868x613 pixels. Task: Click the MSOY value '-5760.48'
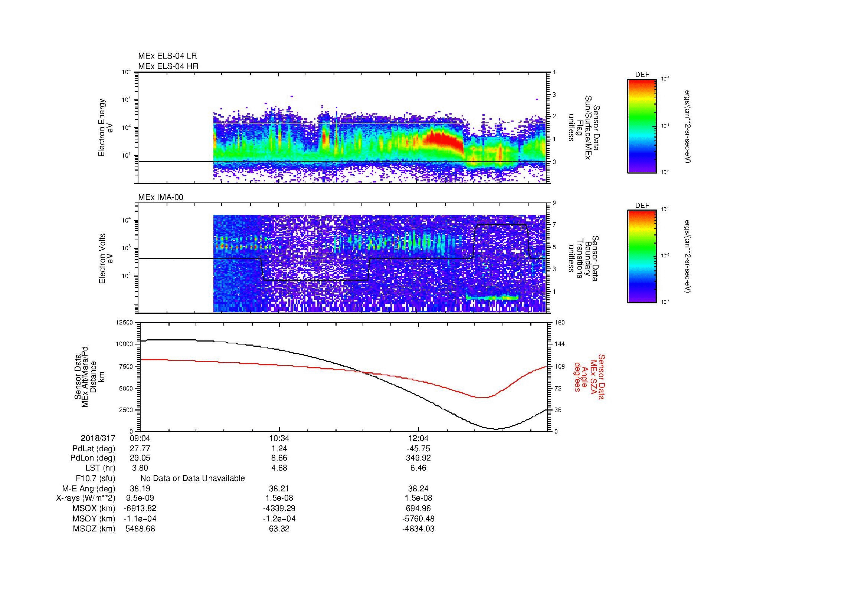418,518
